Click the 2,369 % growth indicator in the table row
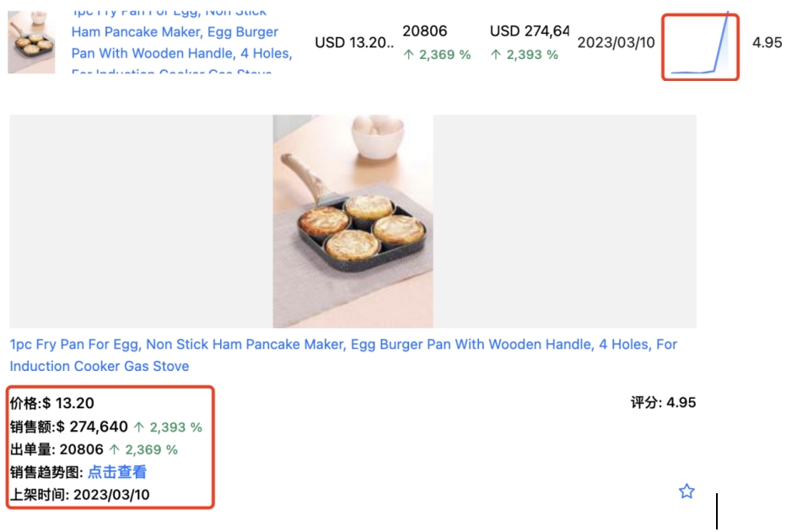797x532 pixels. (437, 55)
